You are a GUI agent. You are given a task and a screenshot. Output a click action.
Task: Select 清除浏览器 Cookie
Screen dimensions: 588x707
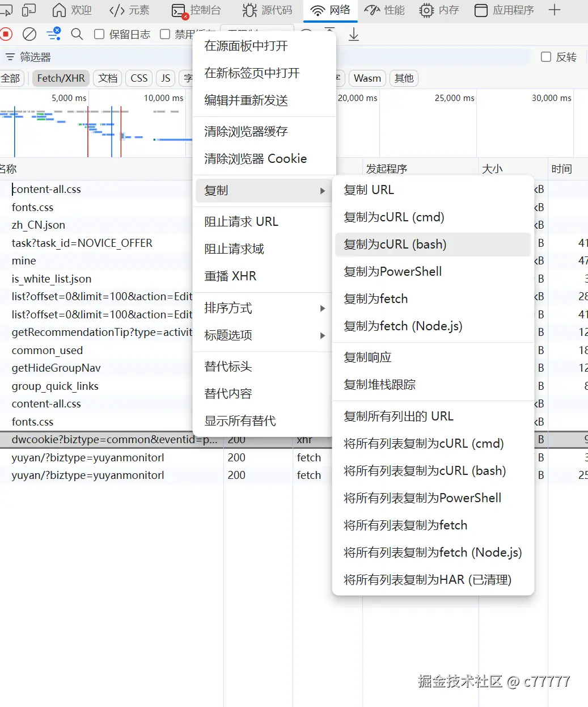pyautogui.click(x=264, y=159)
